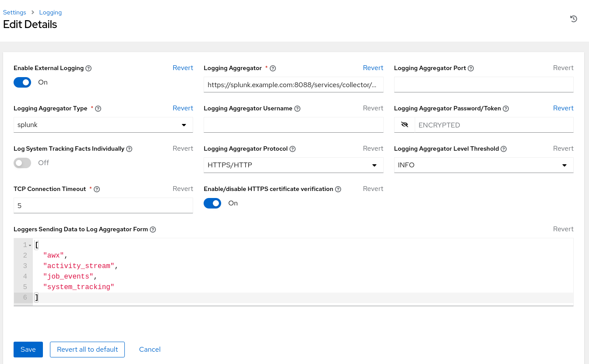The width and height of the screenshot is (589, 364).
Task: Revert Logging Aggregator Port value
Action: pos(563,68)
